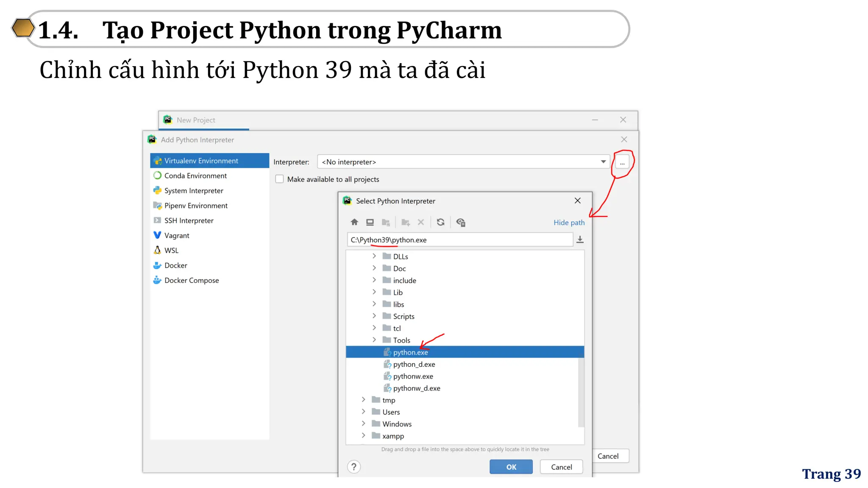Click the OK button
868x488 pixels.
click(x=511, y=467)
